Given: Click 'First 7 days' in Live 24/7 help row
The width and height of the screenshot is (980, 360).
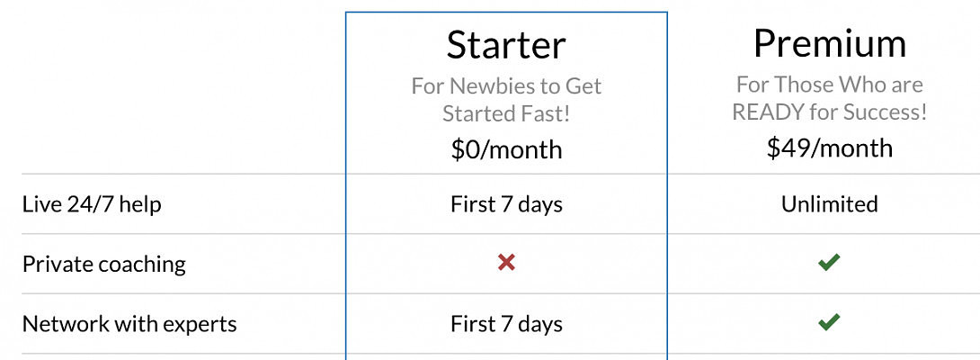Looking at the screenshot, I should 506,204.
